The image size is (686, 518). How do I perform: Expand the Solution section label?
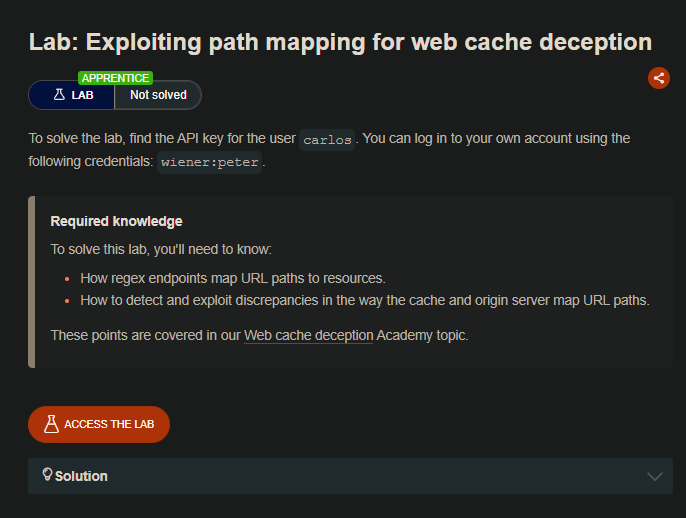point(81,476)
